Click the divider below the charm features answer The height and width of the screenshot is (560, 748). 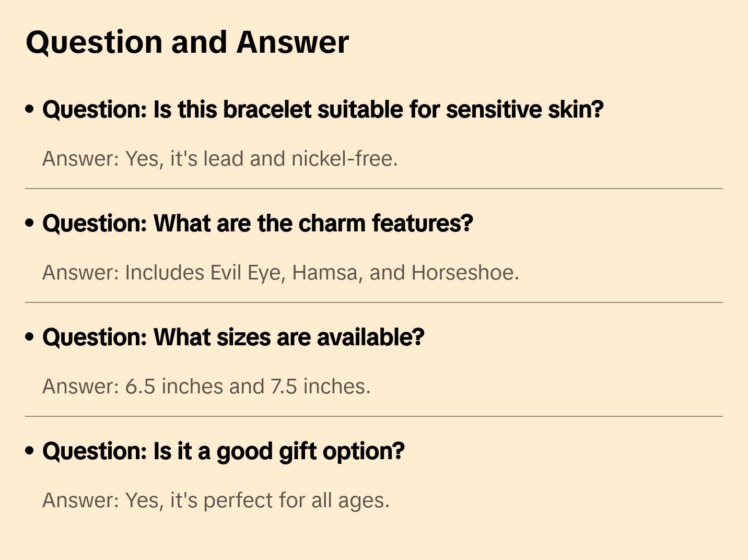[374, 302]
